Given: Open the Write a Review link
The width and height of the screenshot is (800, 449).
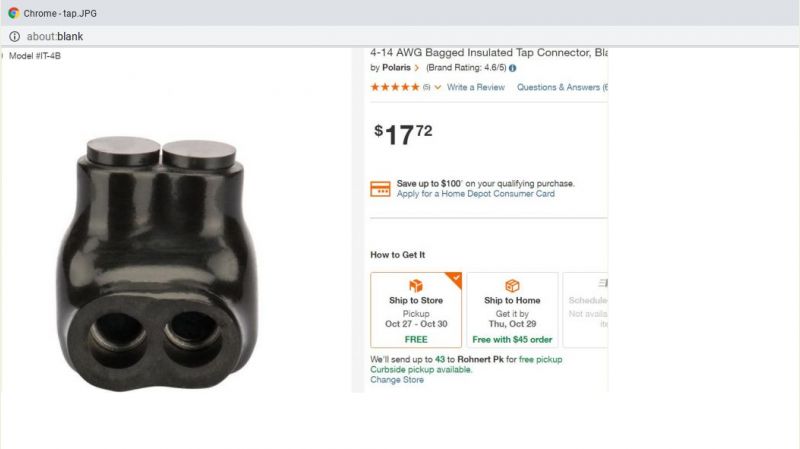Looking at the screenshot, I should (476, 87).
